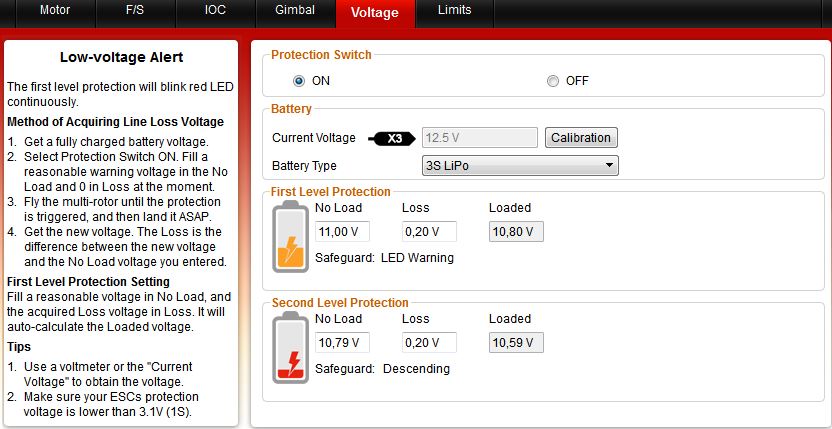Click First Level Loss voltage field
The width and height of the screenshot is (832, 429).
[x=429, y=232]
